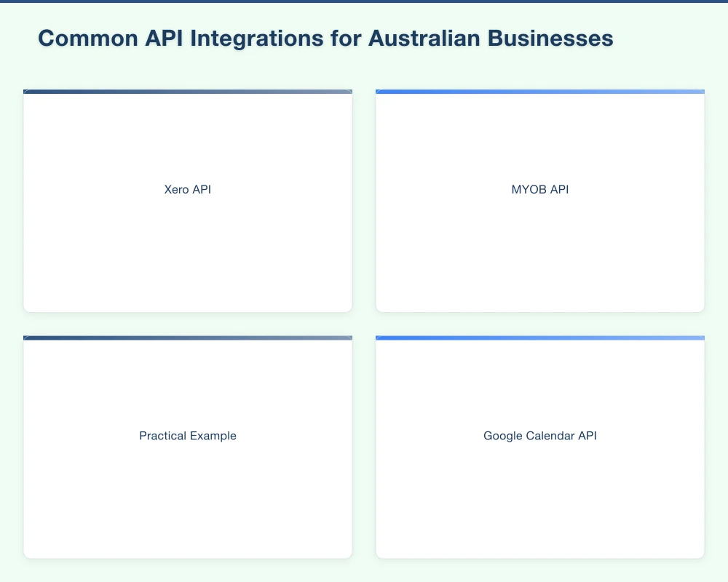The width and height of the screenshot is (728, 582).
Task: Click the page title about API Integrations
Action: coord(326,38)
